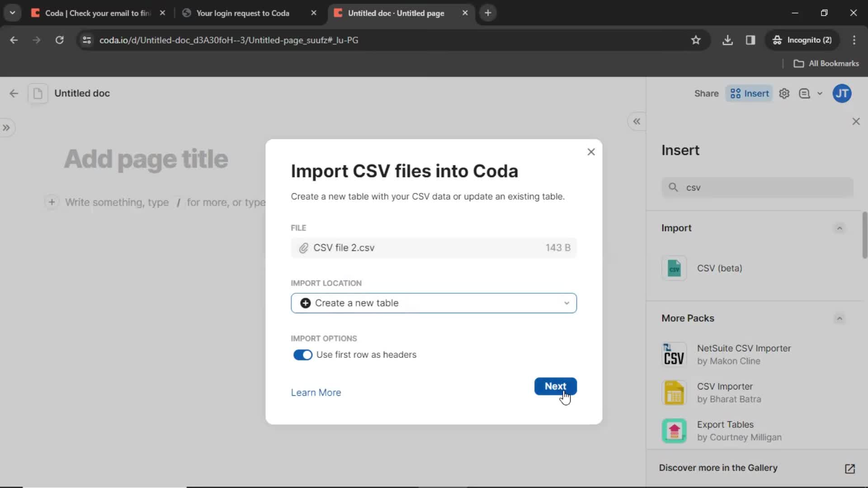Click the Coda document icon next to Untitled doc

38,93
